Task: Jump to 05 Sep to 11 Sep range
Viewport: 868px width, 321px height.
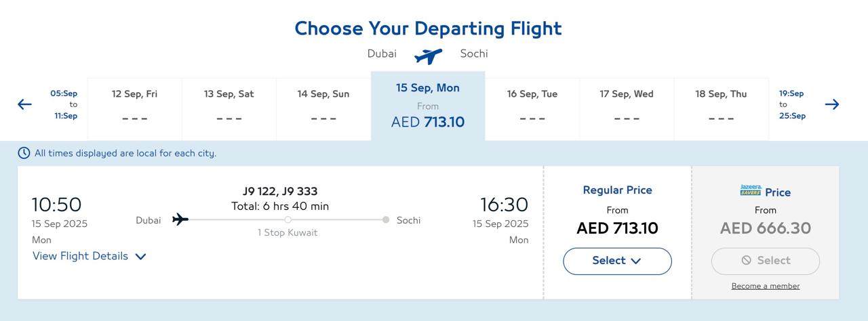Action: click(64, 104)
